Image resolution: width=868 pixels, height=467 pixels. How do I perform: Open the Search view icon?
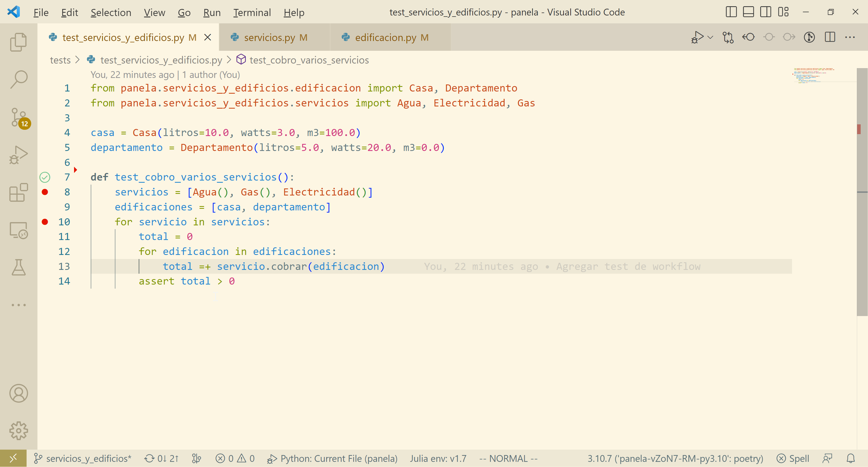click(18, 80)
